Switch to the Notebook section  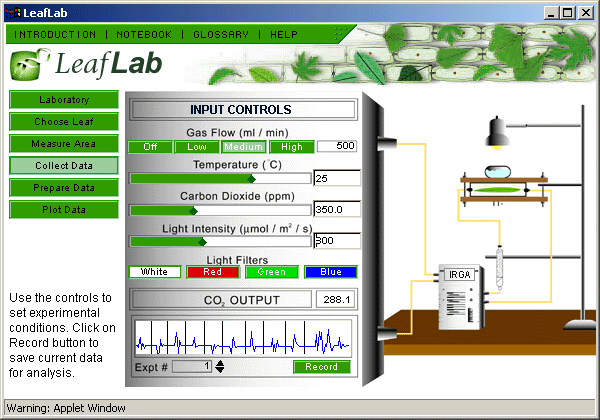(144, 34)
